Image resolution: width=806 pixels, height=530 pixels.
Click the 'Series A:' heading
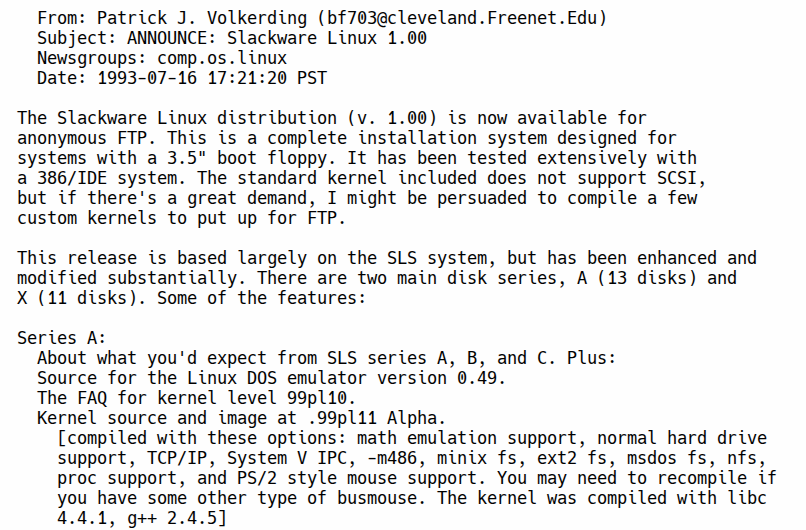[x=62, y=339]
